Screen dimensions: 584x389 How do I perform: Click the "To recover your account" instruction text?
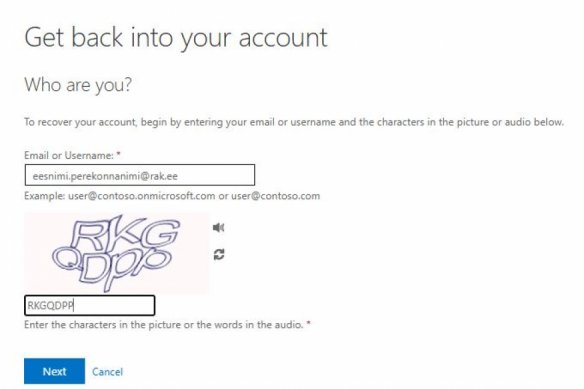click(294, 122)
